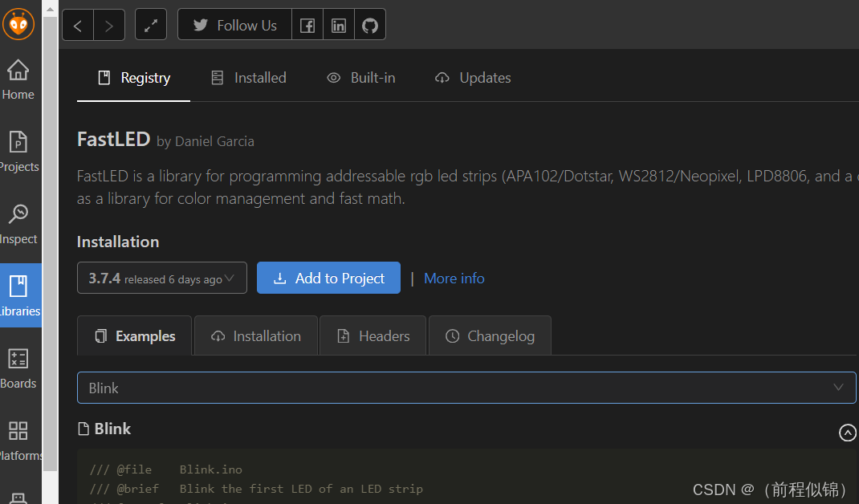Click the Installation section heading
Image resolution: width=859 pixels, height=504 pixels.
coord(118,242)
